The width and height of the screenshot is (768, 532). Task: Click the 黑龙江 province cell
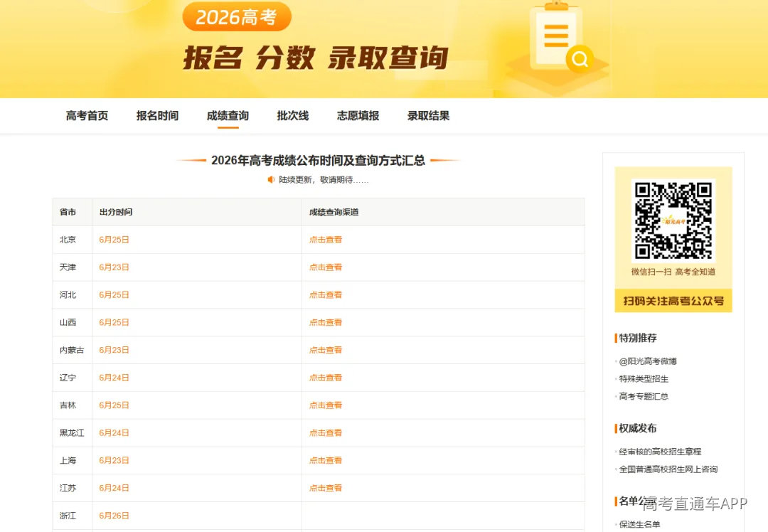point(72,432)
